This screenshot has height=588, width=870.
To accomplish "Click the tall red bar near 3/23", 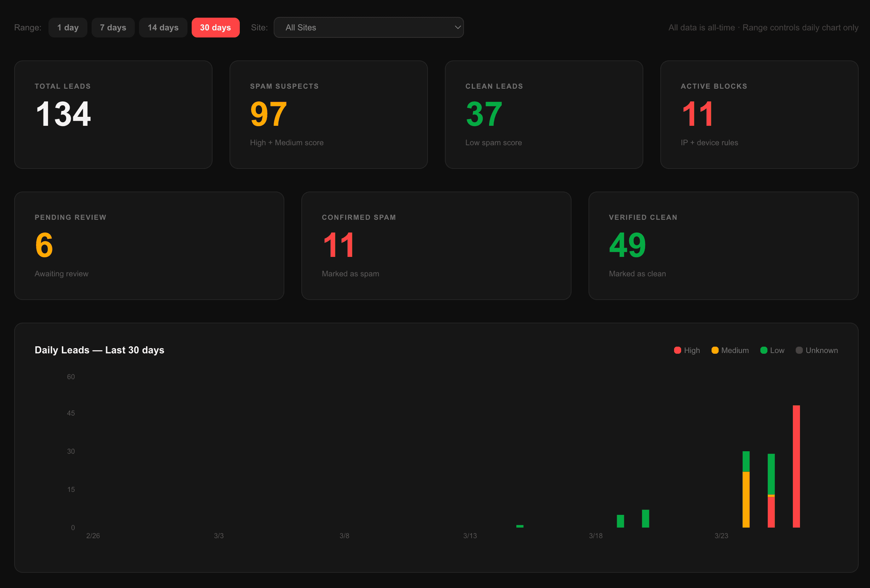I will click(797, 468).
